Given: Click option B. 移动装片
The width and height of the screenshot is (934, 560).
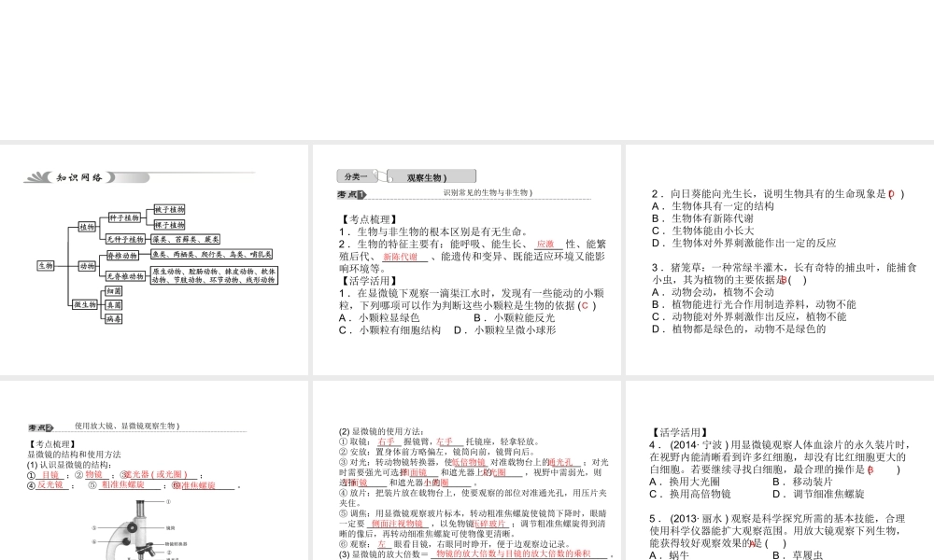Looking at the screenshot, I should [802, 482].
